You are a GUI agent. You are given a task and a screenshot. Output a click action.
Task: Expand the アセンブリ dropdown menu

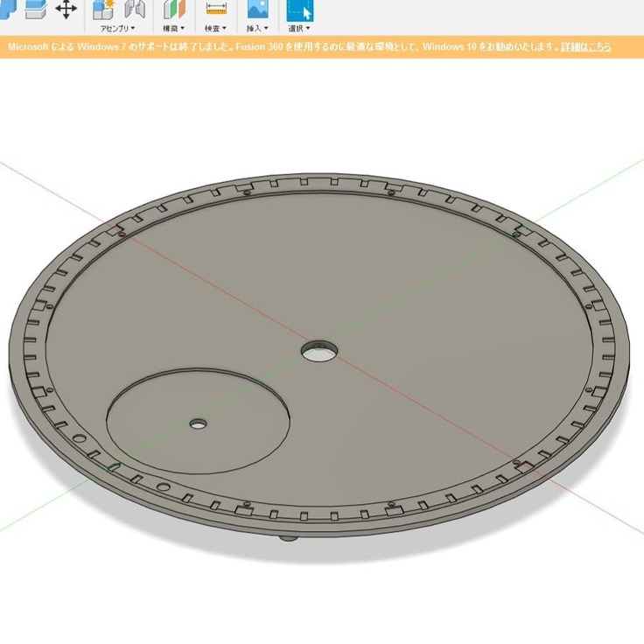click(118, 28)
